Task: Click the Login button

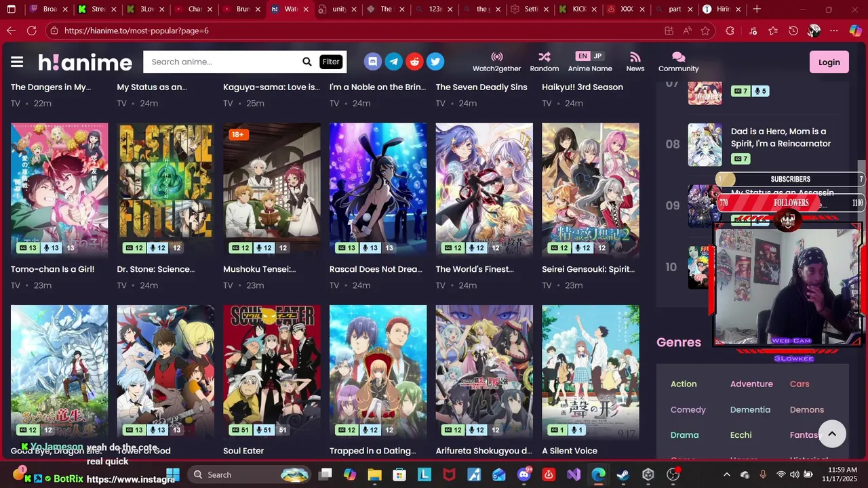Action: pos(829,62)
